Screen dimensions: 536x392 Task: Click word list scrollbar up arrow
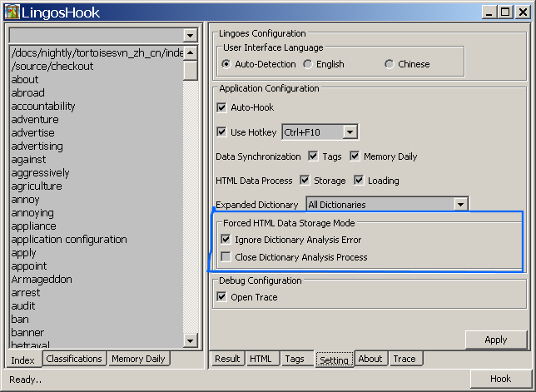[x=190, y=53]
